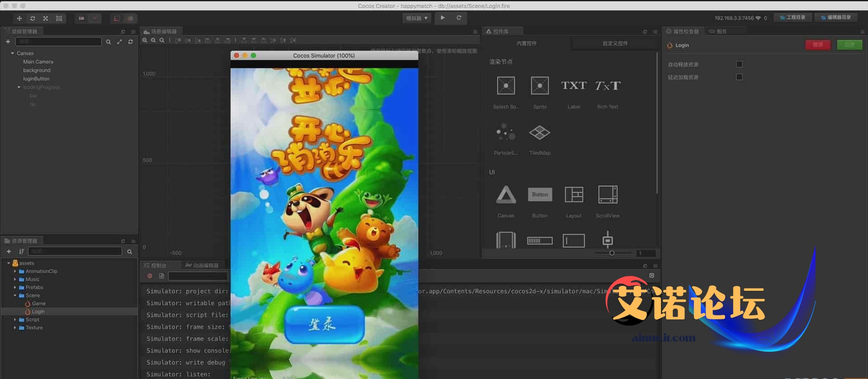Pick the ParticleSystem node icon
Image resolution: width=868 pixels, height=379 pixels.
coord(506,133)
